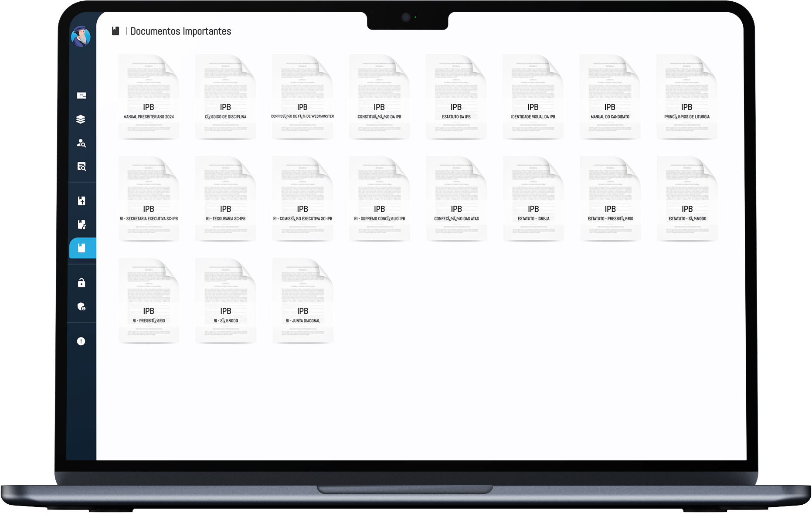Open the Manual do Candidato document
Screen dimensions: 812x513
point(610,97)
